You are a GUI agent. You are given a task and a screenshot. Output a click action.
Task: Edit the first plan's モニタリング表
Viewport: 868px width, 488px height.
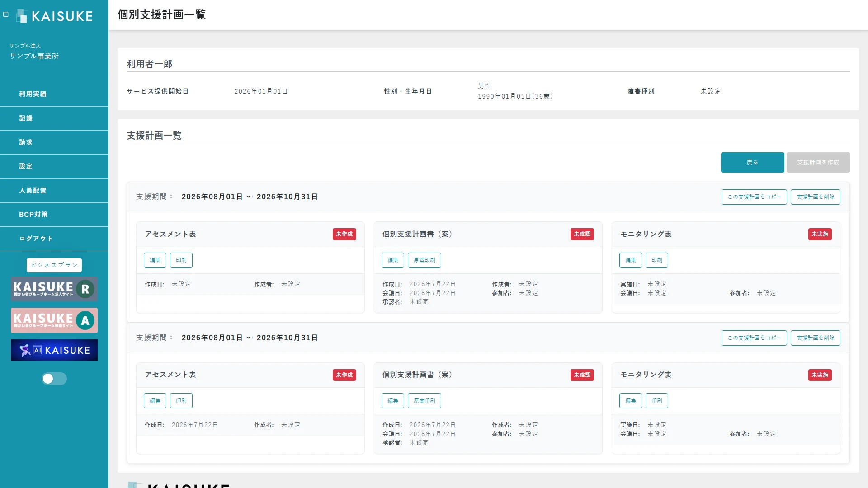pos(631,260)
